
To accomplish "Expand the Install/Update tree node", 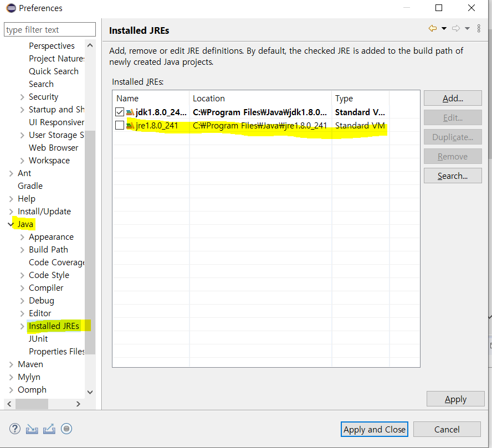I will pyautogui.click(x=11, y=212).
